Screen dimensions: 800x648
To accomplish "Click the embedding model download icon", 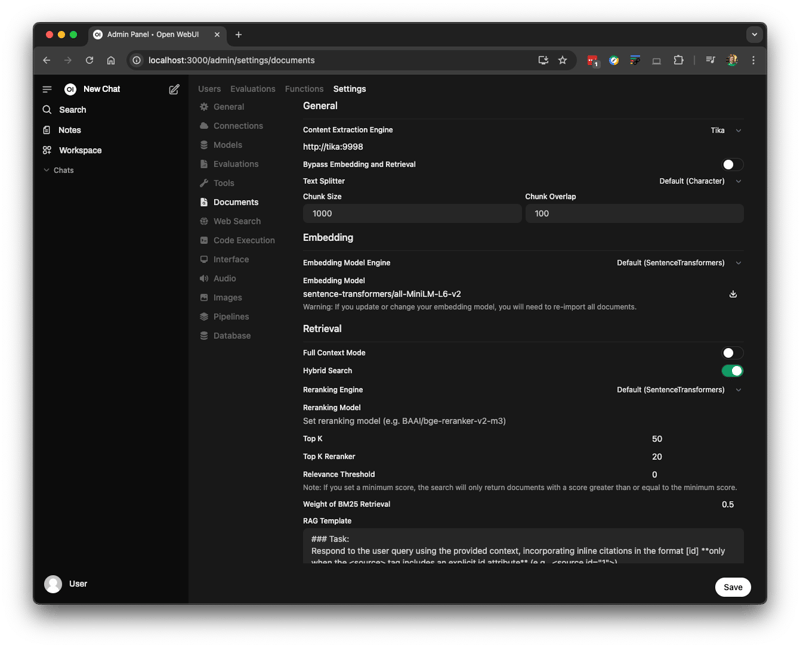I will [x=733, y=294].
